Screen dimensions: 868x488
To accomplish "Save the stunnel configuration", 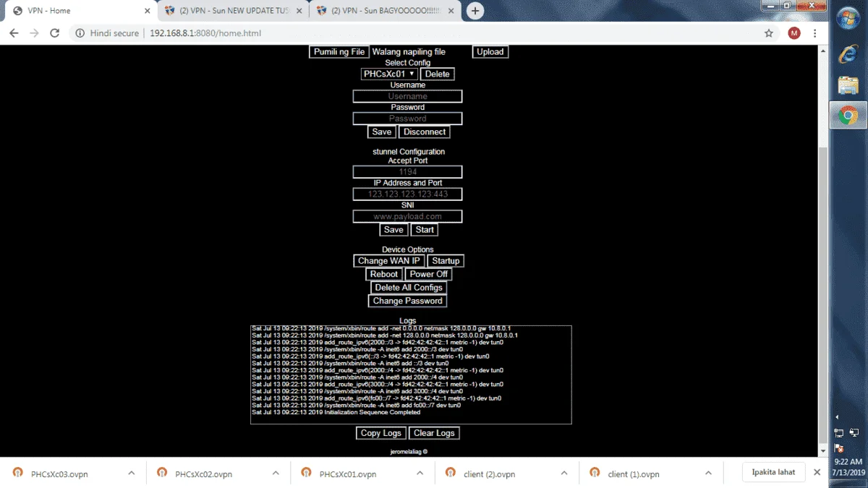I will click(393, 230).
